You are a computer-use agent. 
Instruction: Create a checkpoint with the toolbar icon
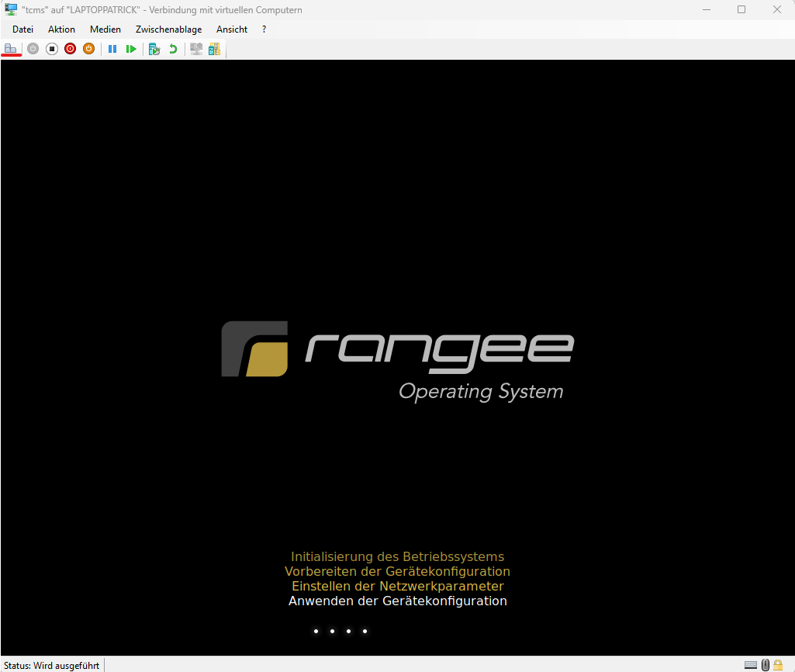[x=154, y=49]
